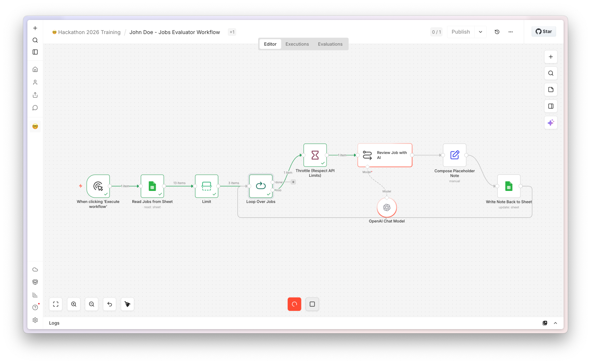
Task: Expand the Publish dropdown arrow
Action: (481, 32)
